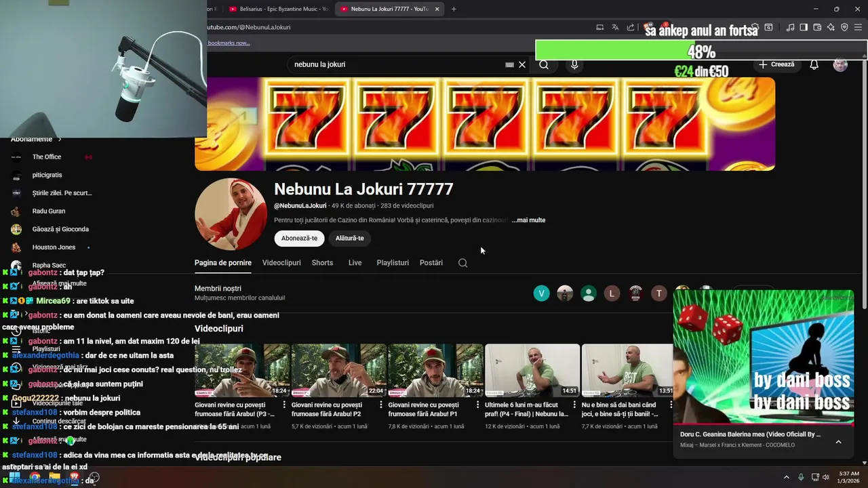Click the YouTube search magnifier button
The width and height of the screenshot is (868, 488).
[x=544, y=64]
